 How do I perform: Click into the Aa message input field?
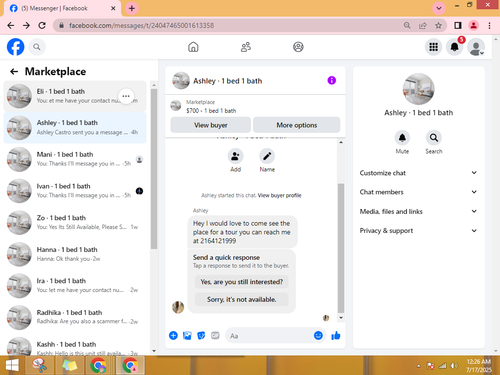point(269,336)
